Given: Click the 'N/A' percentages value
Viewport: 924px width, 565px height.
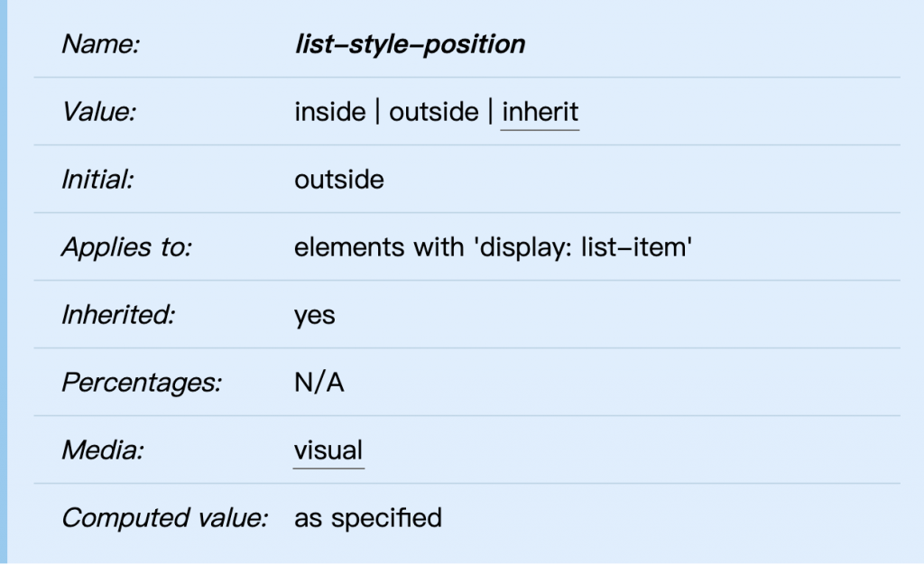Looking at the screenshot, I should click(x=319, y=383).
